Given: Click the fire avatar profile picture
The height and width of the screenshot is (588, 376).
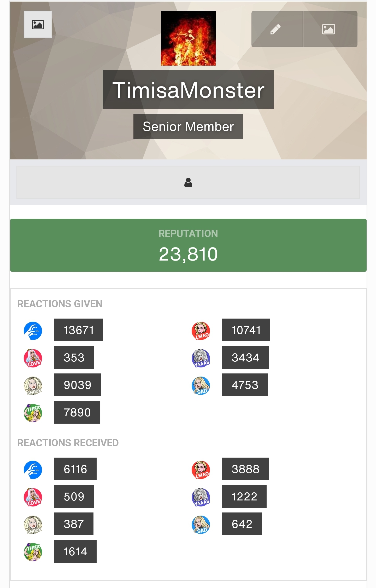Looking at the screenshot, I should [x=188, y=38].
